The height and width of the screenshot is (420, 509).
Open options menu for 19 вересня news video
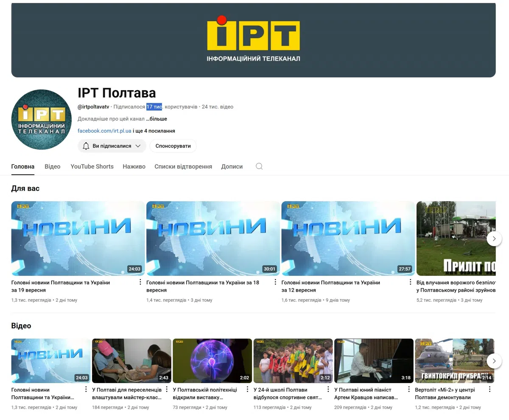pyautogui.click(x=140, y=282)
